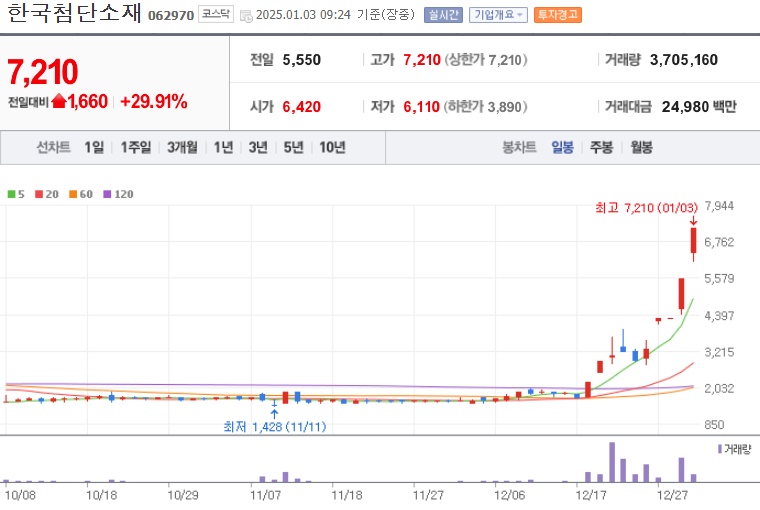Screen dimensions: 760x510
Task: Select the 1일 line chart period
Action: click(94, 147)
